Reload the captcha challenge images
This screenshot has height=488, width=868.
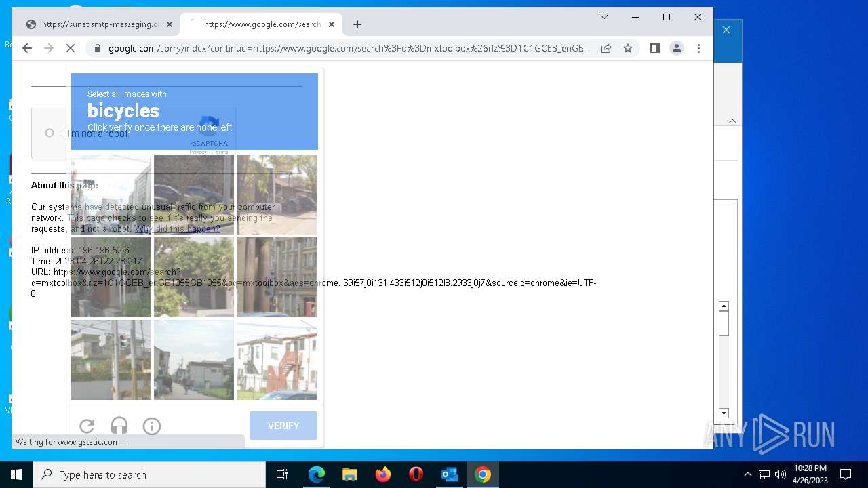[87, 426]
